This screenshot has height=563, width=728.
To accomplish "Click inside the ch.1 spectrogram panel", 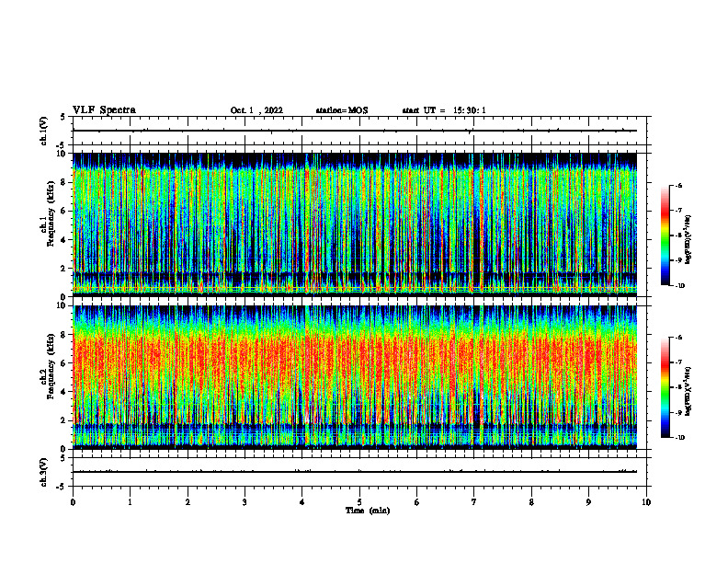I will coord(355,224).
